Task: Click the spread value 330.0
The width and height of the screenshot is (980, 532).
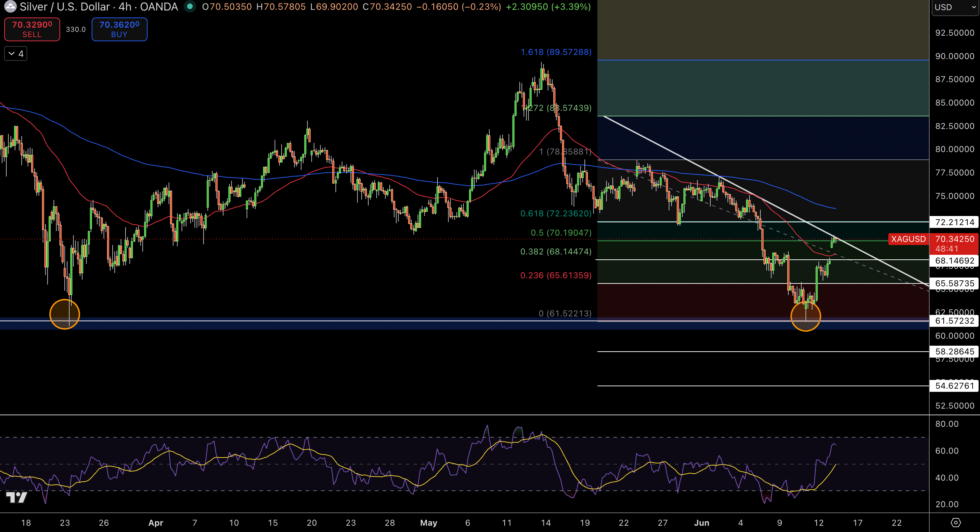Action: pyautogui.click(x=76, y=29)
